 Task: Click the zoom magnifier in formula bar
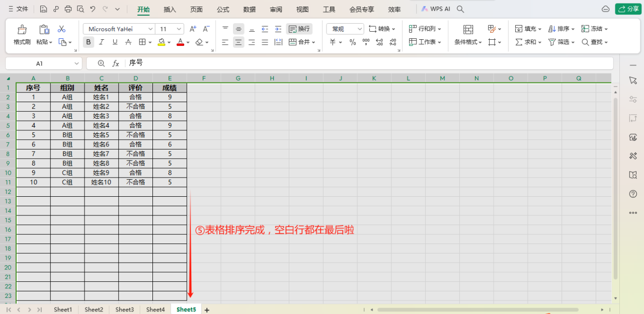point(101,63)
